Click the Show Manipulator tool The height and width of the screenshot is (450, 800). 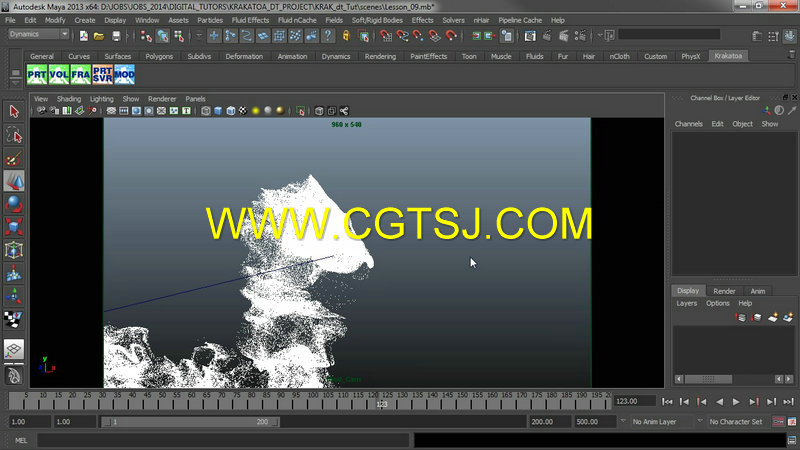coord(14,296)
